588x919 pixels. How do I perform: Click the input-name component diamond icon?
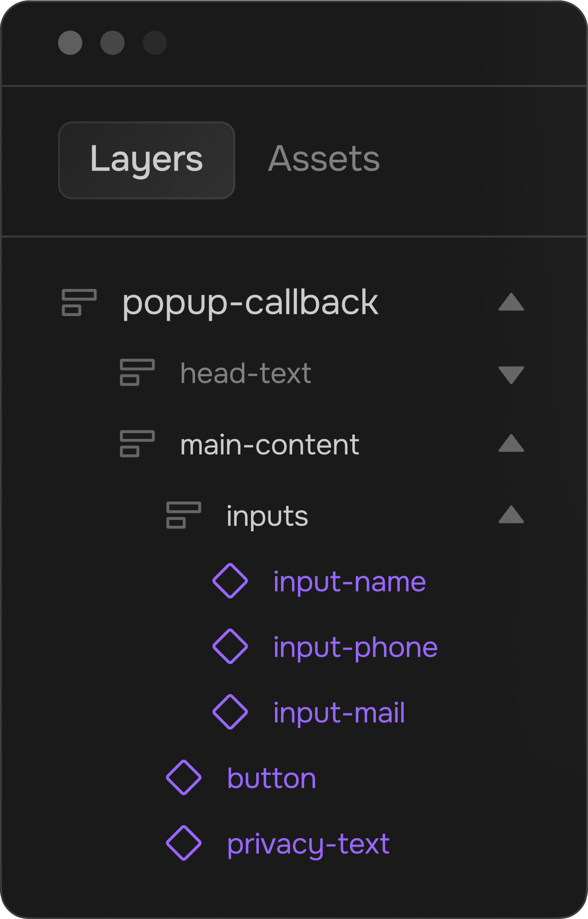[230, 581]
